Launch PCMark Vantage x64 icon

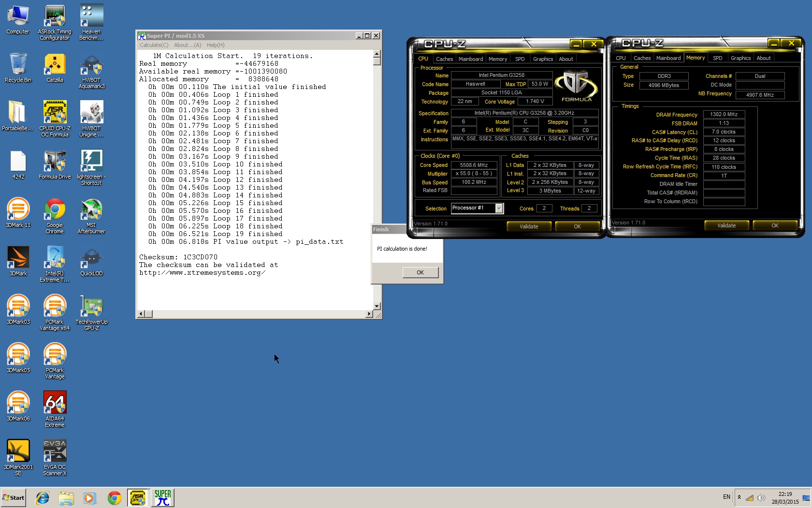(55, 313)
